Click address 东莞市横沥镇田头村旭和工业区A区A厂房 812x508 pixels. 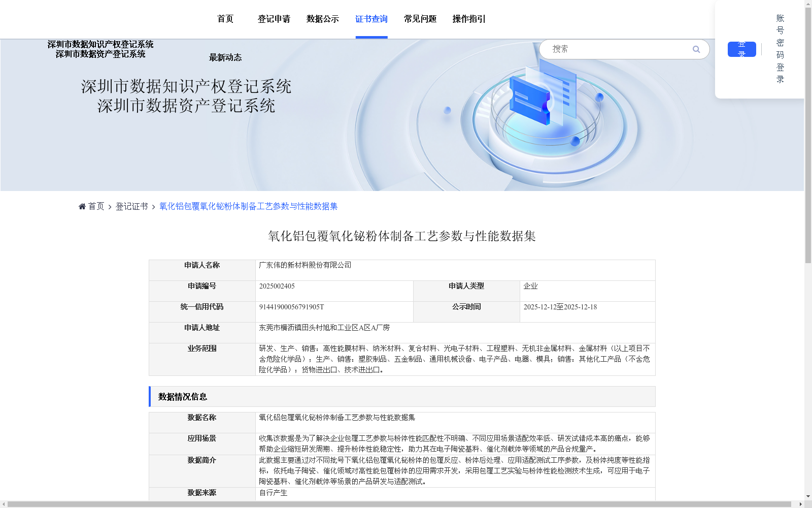tap(324, 328)
